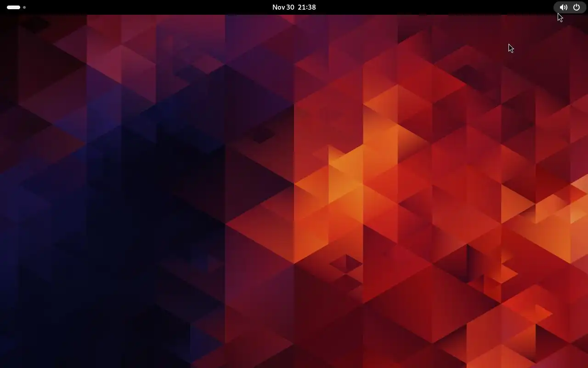Select the small inactive workspace dot
Viewport: 588px width, 368px height.
(24, 7)
